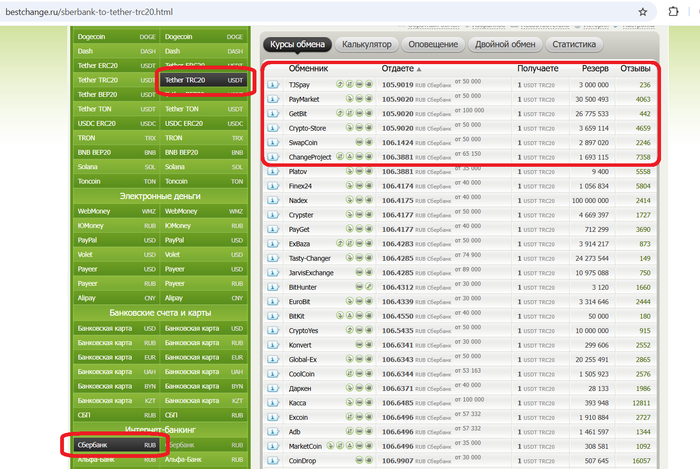
Task: Sort the table by Отзывы header
Action: coord(635,69)
